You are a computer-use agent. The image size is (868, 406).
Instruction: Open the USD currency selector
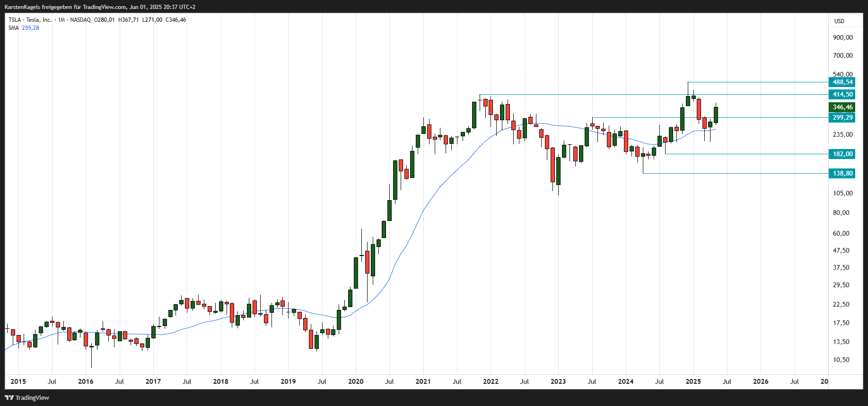tap(839, 21)
